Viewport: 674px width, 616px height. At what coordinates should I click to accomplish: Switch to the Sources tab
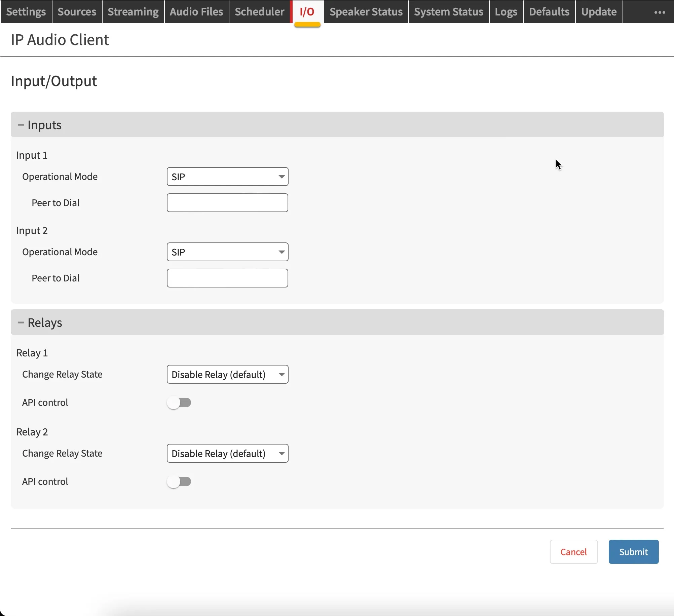click(x=77, y=12)
